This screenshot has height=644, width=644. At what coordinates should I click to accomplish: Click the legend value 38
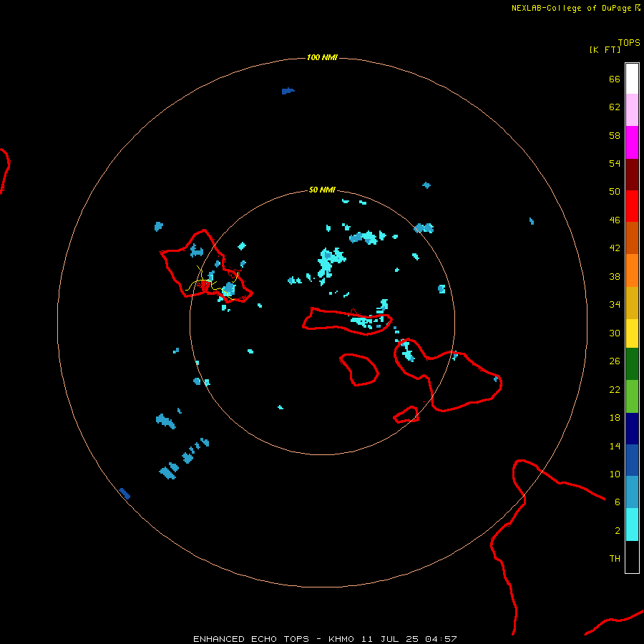pyautogui.click(x=615, y=276)
